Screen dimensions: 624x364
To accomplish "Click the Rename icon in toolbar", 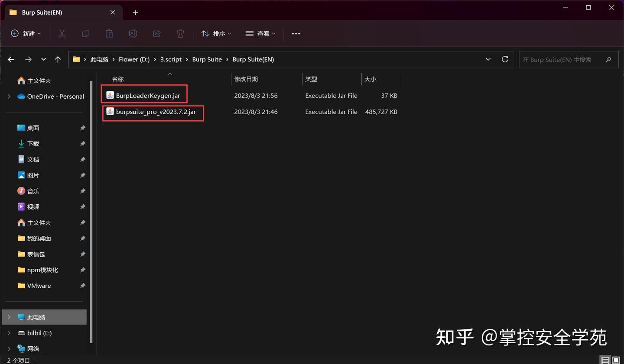I will (x=133, y=34).
